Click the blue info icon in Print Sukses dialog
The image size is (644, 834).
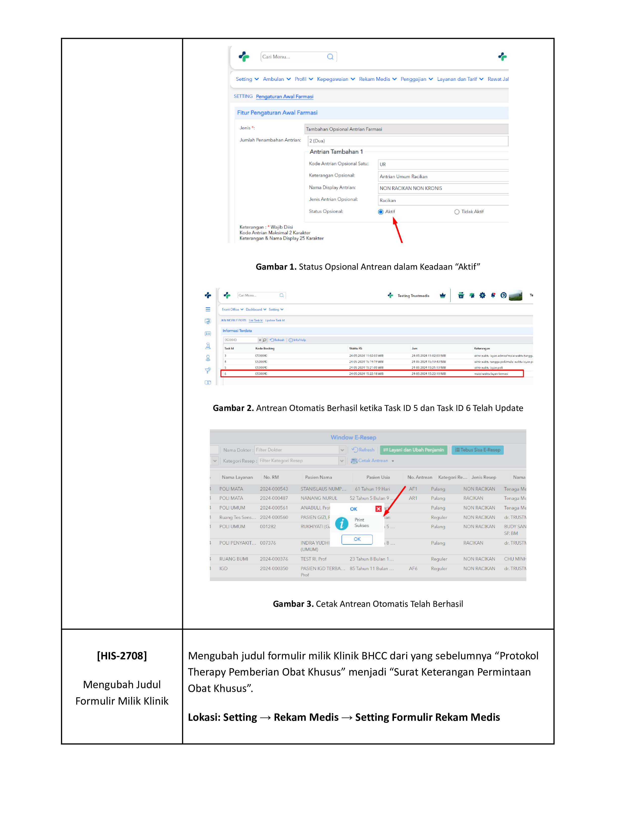point(341,524)
